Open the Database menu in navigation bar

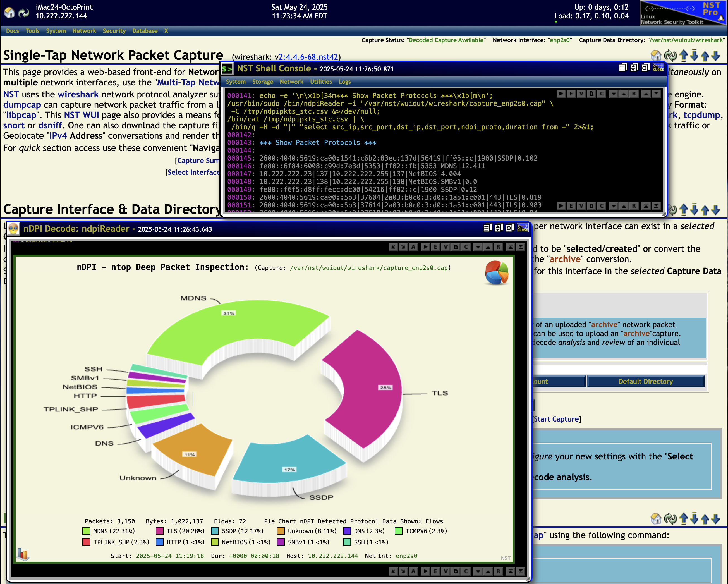coord(145,31)
